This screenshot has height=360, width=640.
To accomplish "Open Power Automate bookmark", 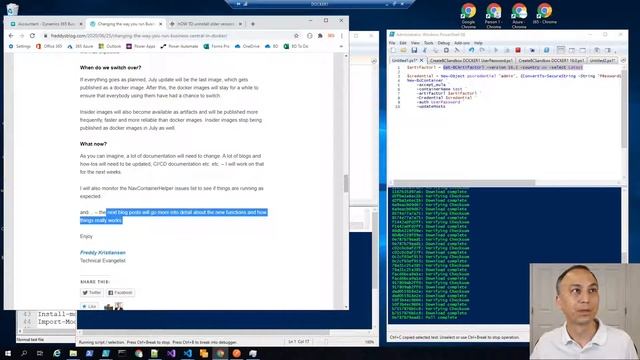I will click(x=179, y=47).
